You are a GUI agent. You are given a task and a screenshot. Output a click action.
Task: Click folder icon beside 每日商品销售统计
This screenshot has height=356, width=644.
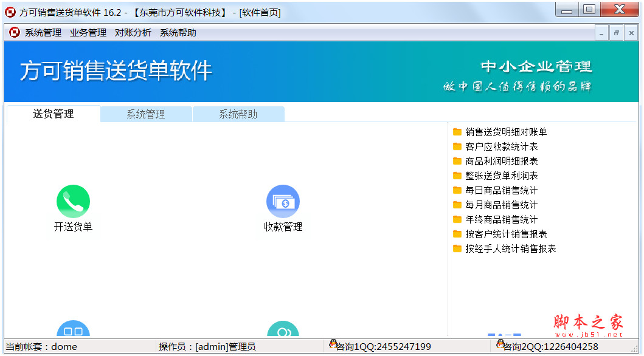[457, 190]
